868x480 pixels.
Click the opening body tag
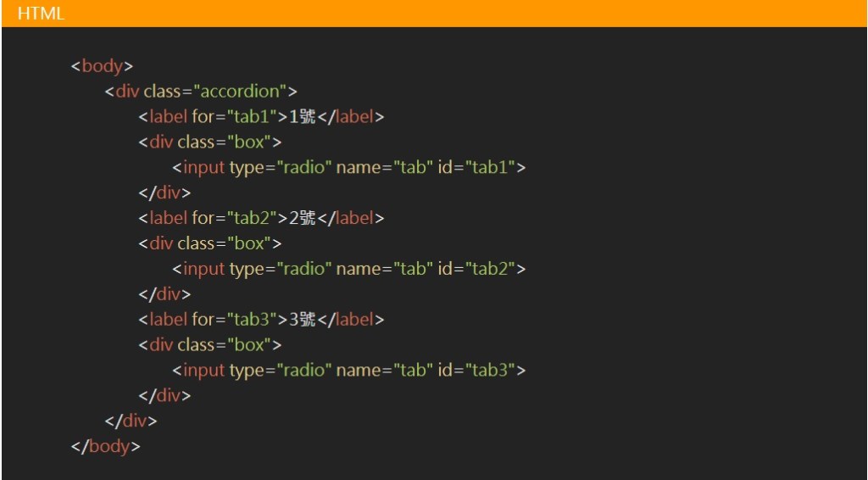(x=102, y=66)
